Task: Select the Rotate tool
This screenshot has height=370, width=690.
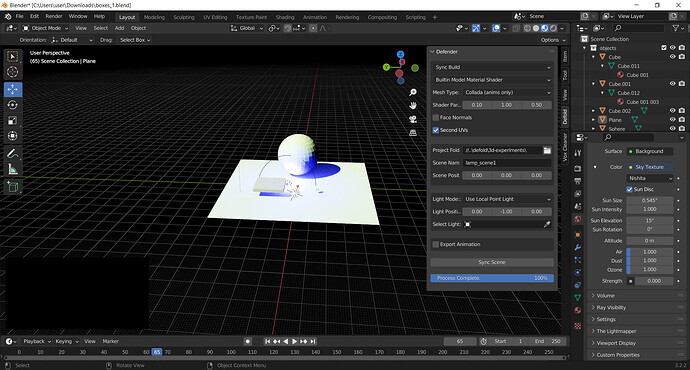Action: pos(13,105)
